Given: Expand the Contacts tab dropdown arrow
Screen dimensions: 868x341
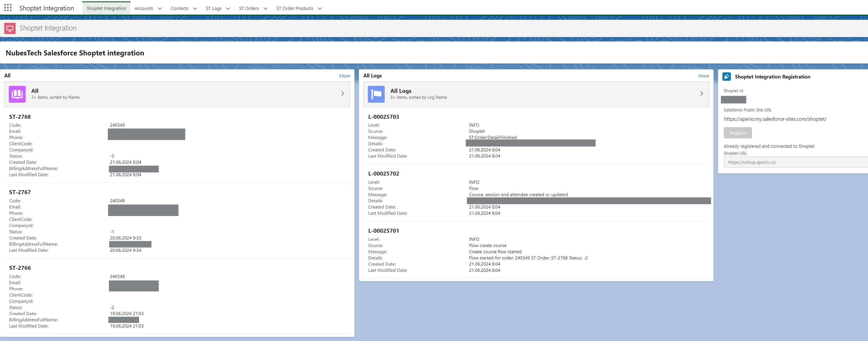Looking at the screenshot, I should click(x=195, y=8).
